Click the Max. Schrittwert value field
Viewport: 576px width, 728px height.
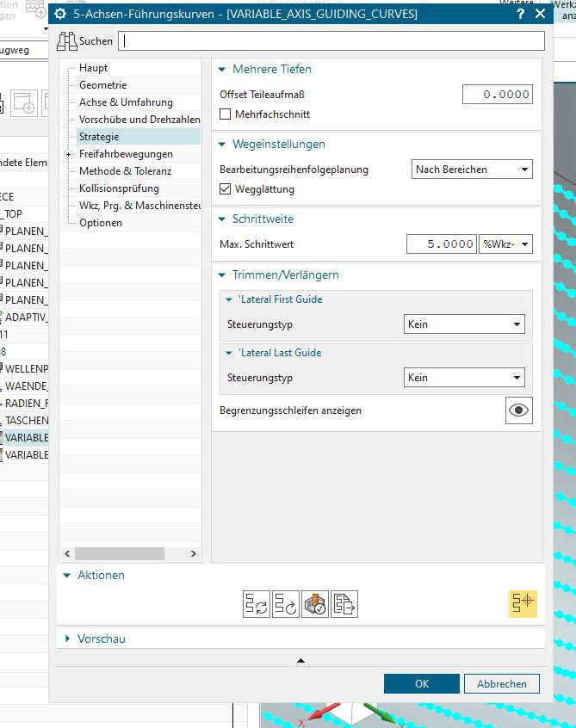click(442, 244)
